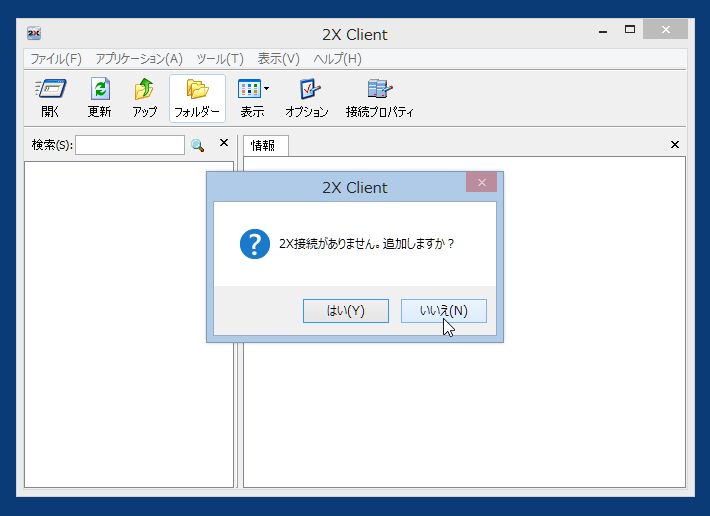Screen dimensions: 710x516
Task: Open the ヘルプ(H) menu
Action: 337,59
